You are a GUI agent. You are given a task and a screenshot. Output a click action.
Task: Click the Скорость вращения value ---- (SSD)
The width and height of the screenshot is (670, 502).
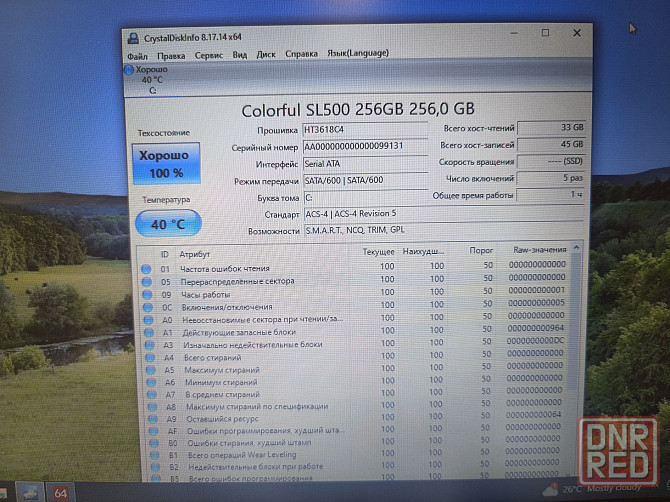[550, 161]
